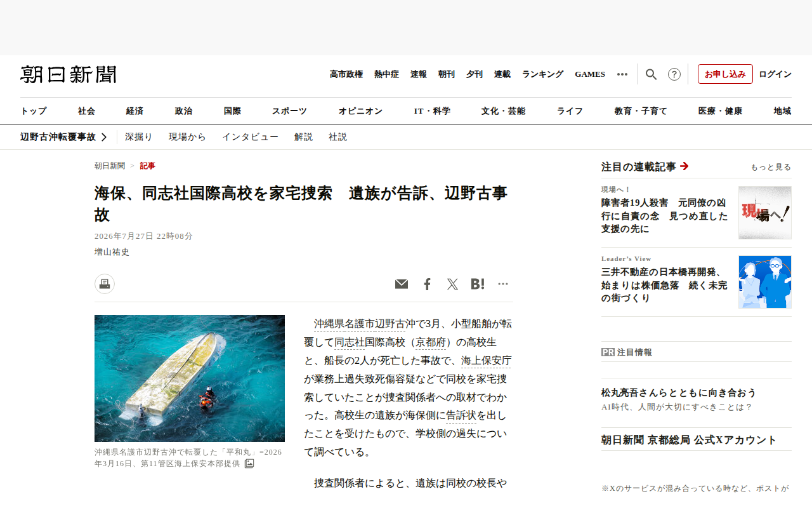Go to 政治 section

(183, 111)
